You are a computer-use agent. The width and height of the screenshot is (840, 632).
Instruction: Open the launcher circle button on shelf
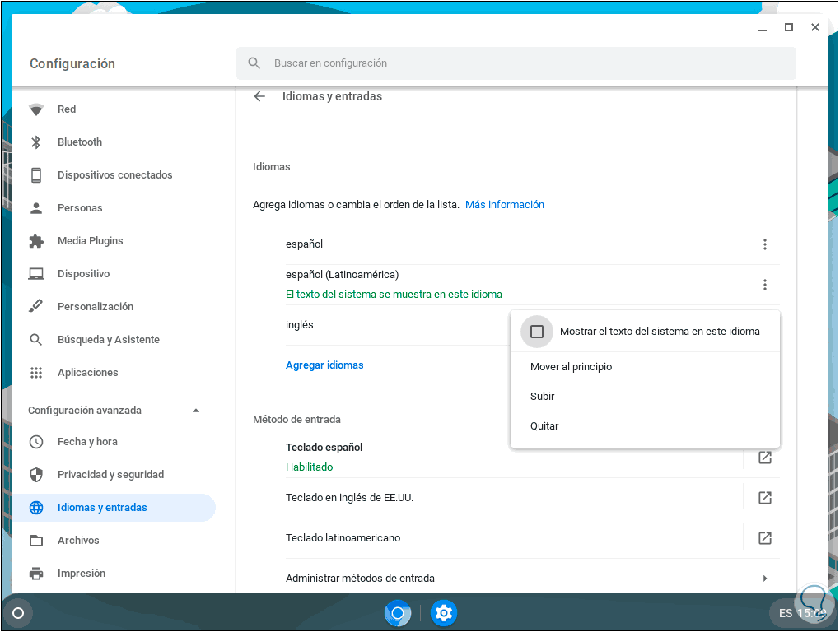click(x=18, y=613)
